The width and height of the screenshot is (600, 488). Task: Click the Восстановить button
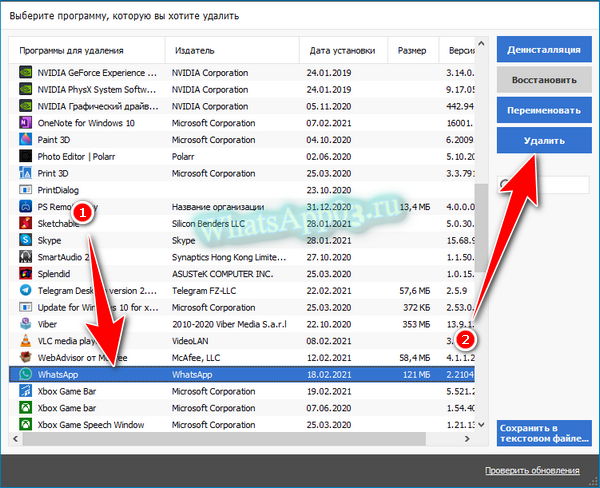544,80
